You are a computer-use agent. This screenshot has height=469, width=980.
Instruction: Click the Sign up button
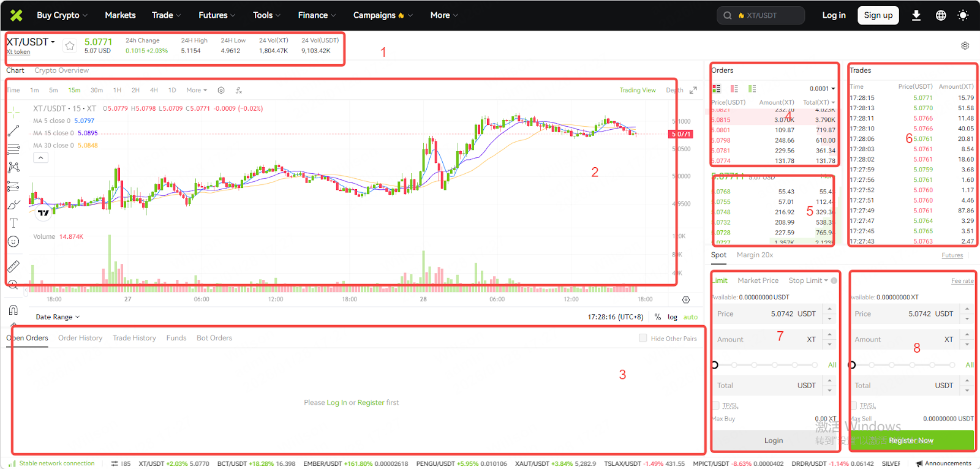coord(878,15)
